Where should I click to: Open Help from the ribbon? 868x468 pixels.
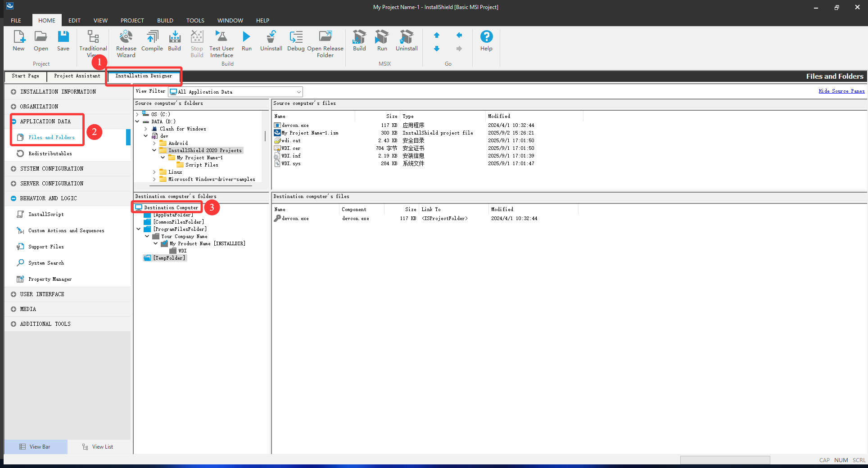[486, 40]
